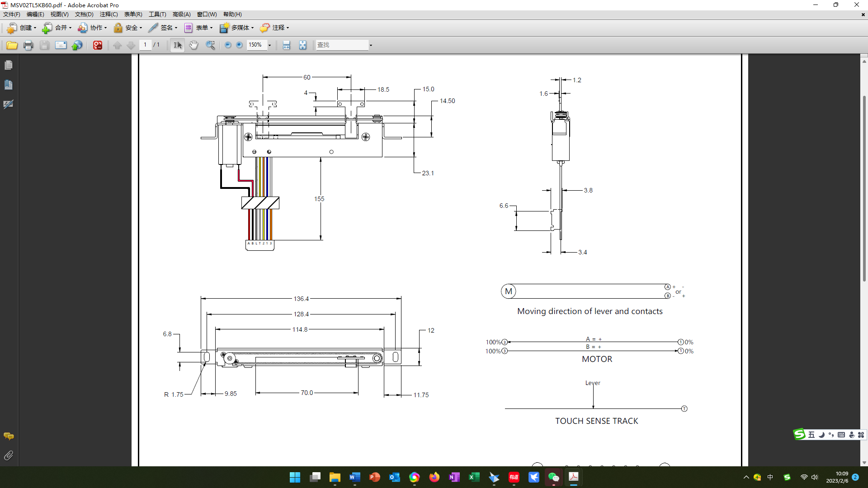Activate the Select text tool
The height and width of the screenshot is (488, 868).
pos(178,45)
